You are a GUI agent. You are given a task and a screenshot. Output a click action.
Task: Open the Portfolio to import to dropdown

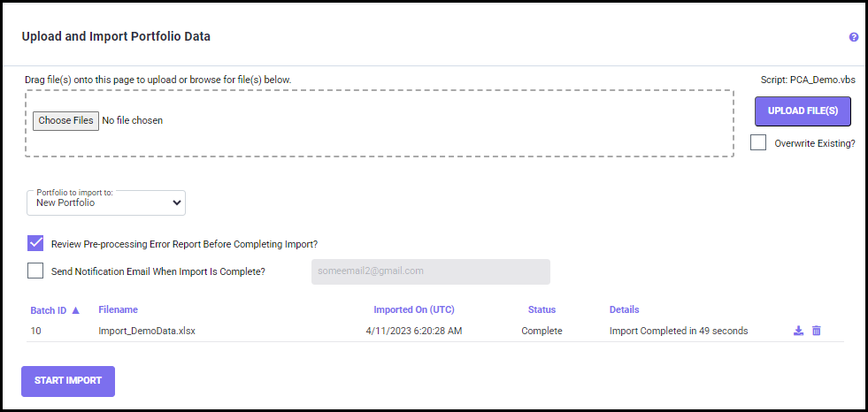coord(106,202)
